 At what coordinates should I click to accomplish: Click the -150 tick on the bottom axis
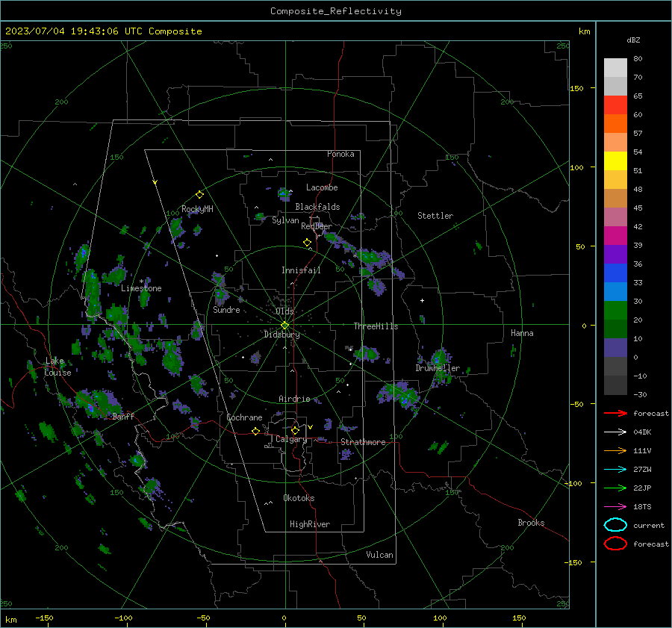coord(44,618)
